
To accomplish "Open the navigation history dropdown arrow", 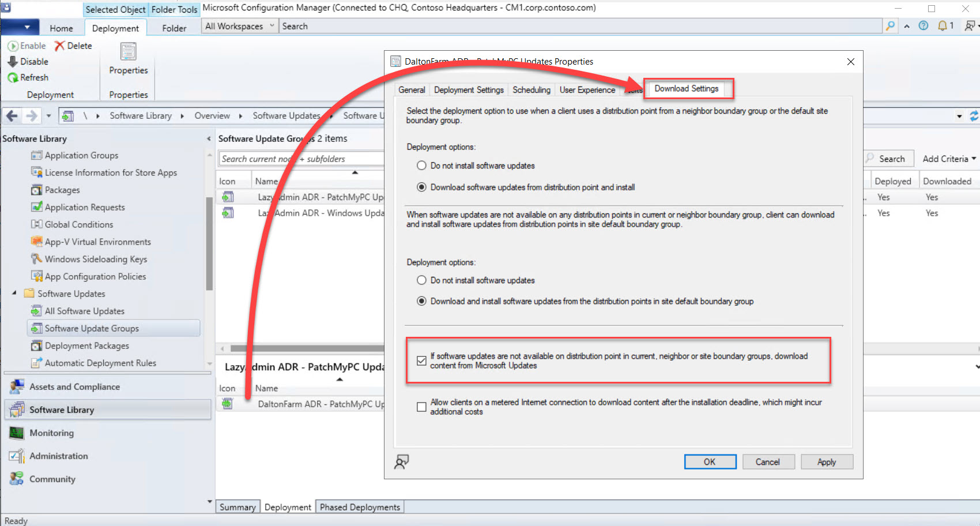I will (x=48, y=116).
